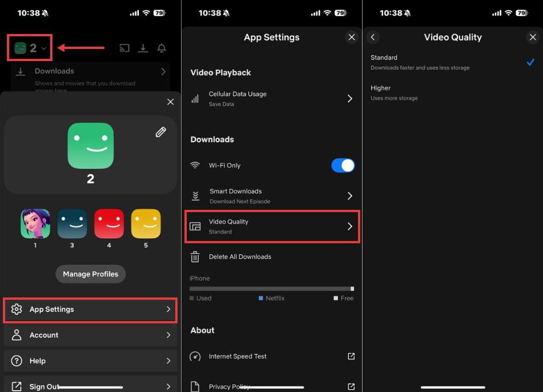Click the speedometer icon
This screenshot has height=392, width=543.
point(195,356)
